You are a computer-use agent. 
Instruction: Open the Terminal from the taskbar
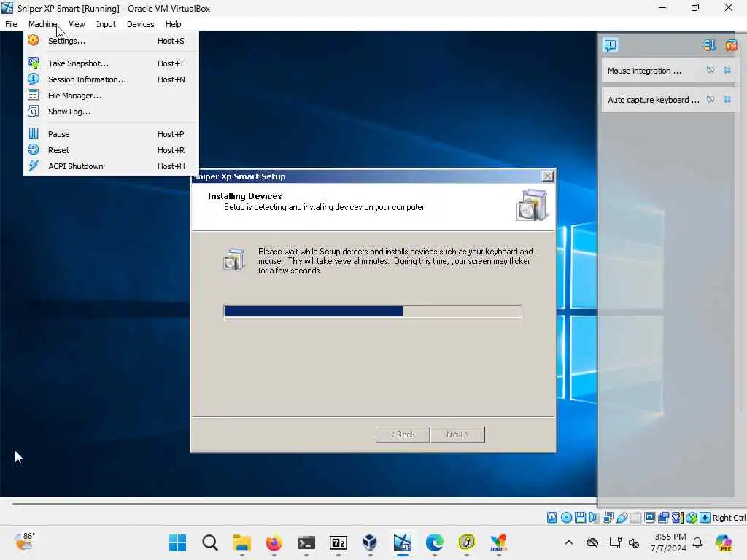click(x=306, y=542)
